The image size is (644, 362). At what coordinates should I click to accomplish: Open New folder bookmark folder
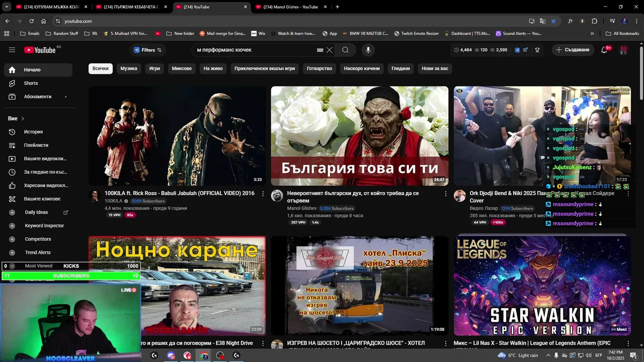pos(180,33)
